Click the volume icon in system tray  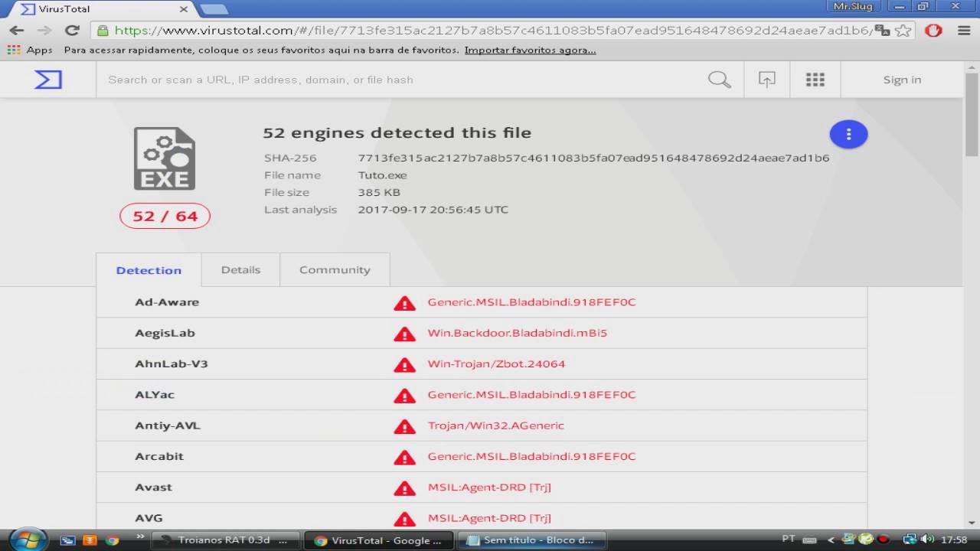click(927, 540)
